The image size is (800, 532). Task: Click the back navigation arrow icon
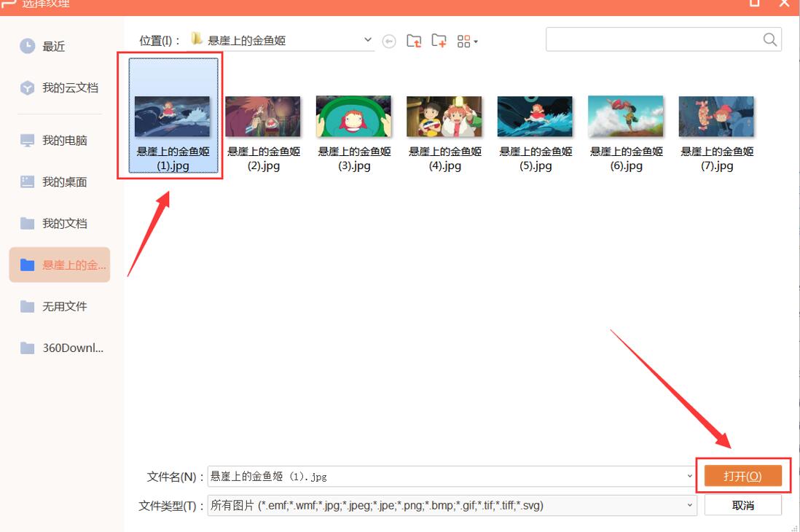click(390, 41)
